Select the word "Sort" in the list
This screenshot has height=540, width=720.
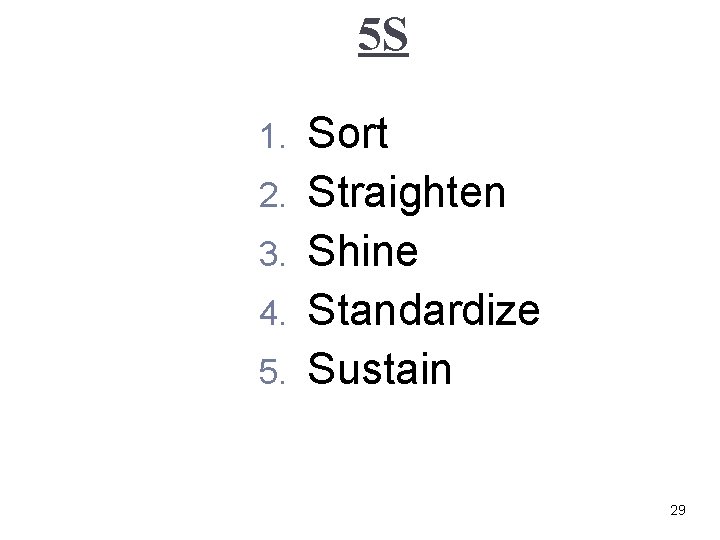pos(348,134)
